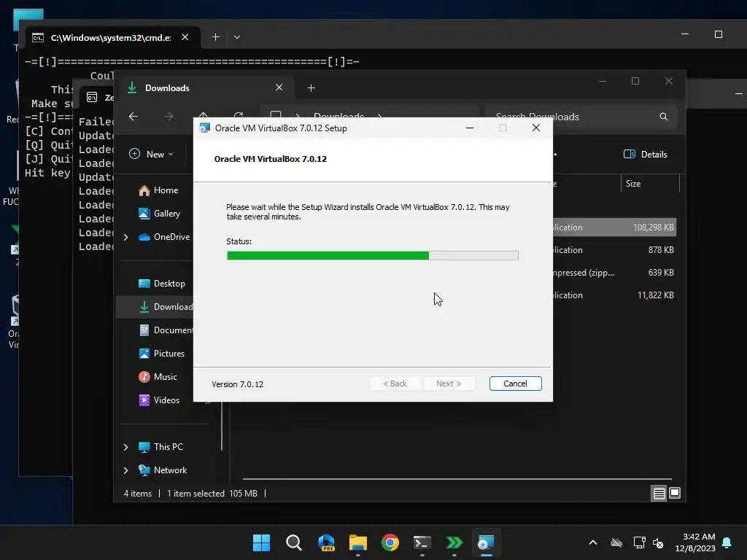Select the 108,298 KB file row
The width and height of the screenshot is (747, 560).
614,227
